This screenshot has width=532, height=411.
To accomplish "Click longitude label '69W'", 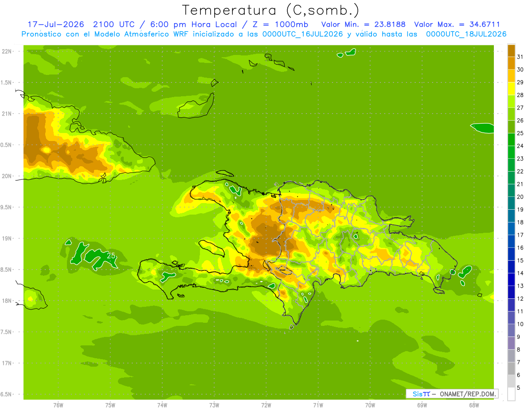I will click(x=422, y=405).
